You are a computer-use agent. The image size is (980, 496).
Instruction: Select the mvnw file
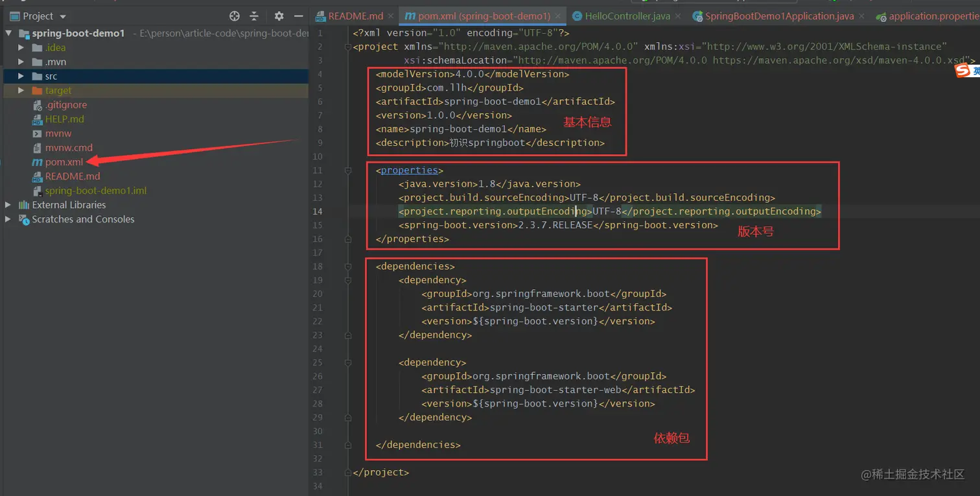pyautogui.click(x=58, y=133)
